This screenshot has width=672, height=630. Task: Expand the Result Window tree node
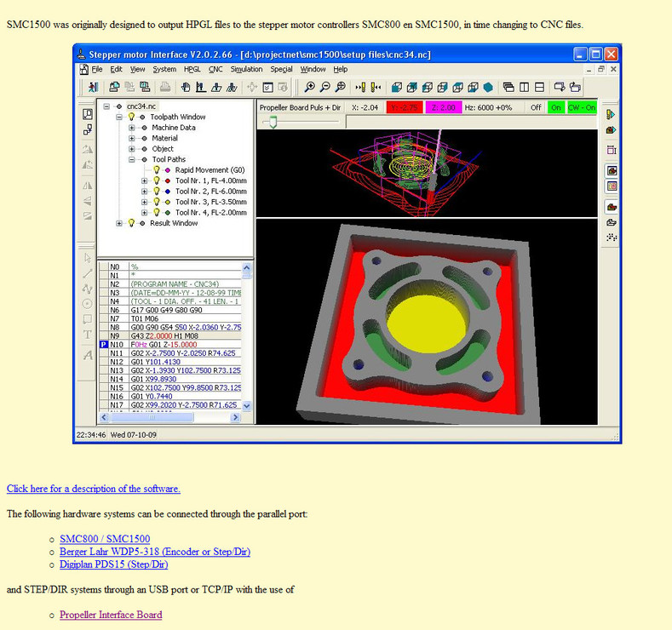[x=119, y=223]
